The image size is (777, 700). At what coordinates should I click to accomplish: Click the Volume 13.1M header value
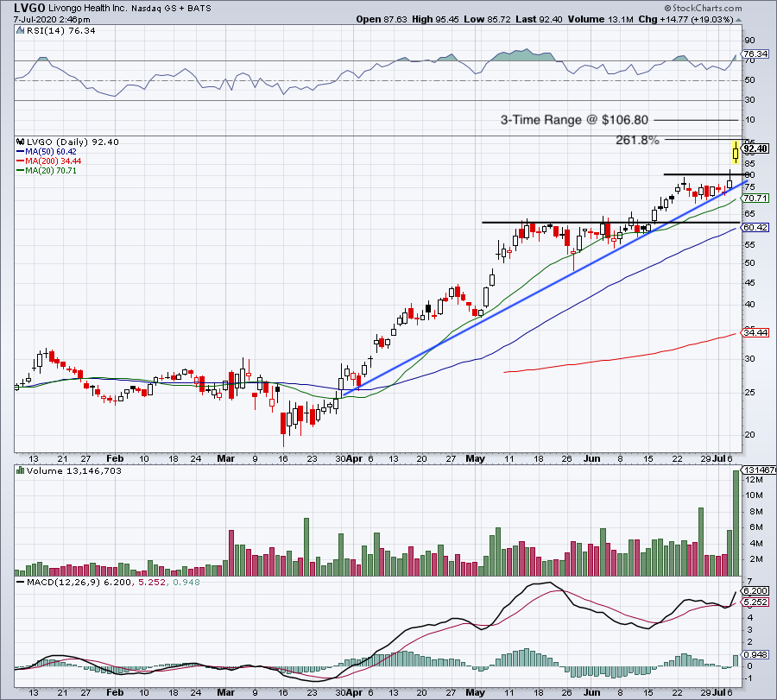click(x=601, y=19)
